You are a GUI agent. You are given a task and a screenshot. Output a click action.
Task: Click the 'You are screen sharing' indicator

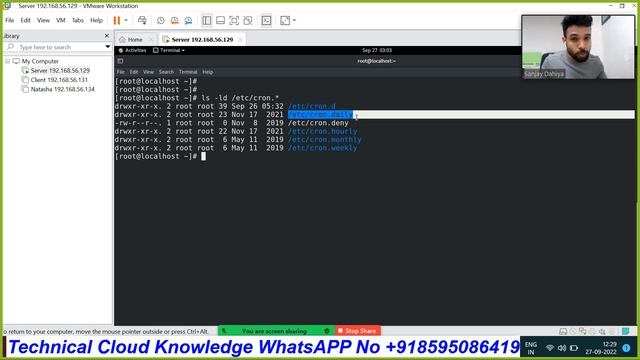(274, 331)
